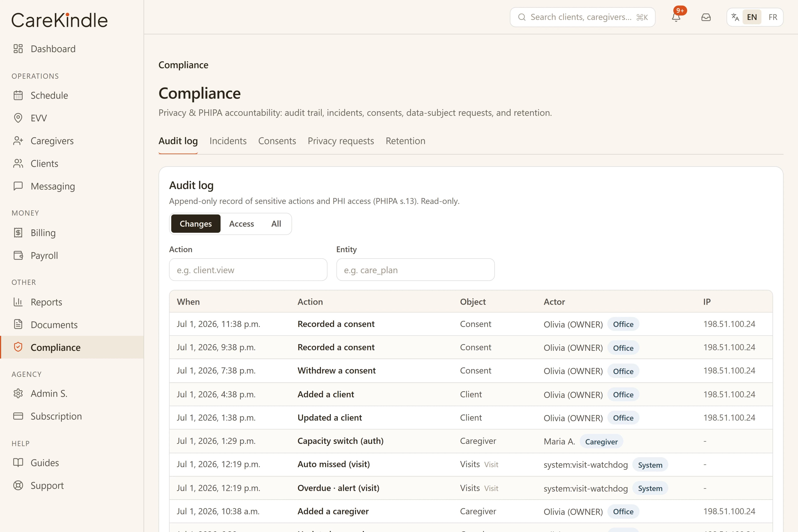
Task: Click the Reports bar chart icon
Action: (18, 302)
